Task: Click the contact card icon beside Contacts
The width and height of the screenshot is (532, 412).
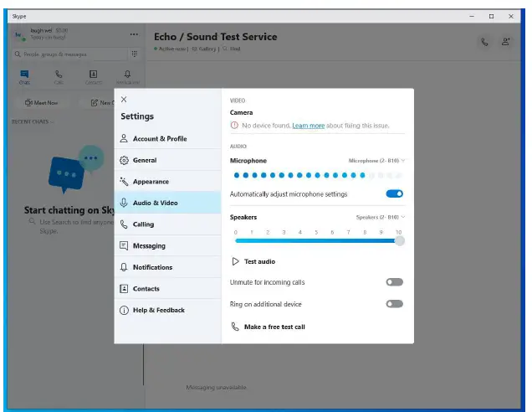Action: [124, 288]
